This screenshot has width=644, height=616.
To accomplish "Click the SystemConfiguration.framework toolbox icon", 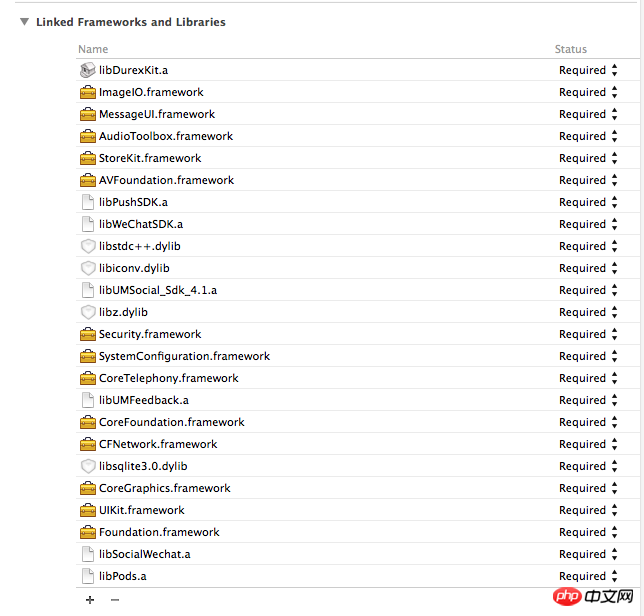I will 87,356.
